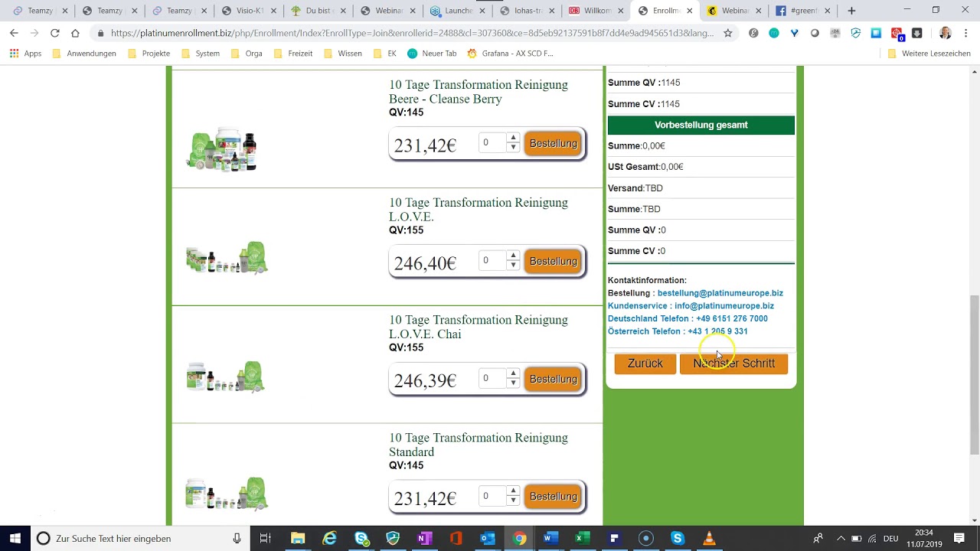Open the Office taskbar icon
Screen dimensions: 980x551
click(x=456, y=538)
